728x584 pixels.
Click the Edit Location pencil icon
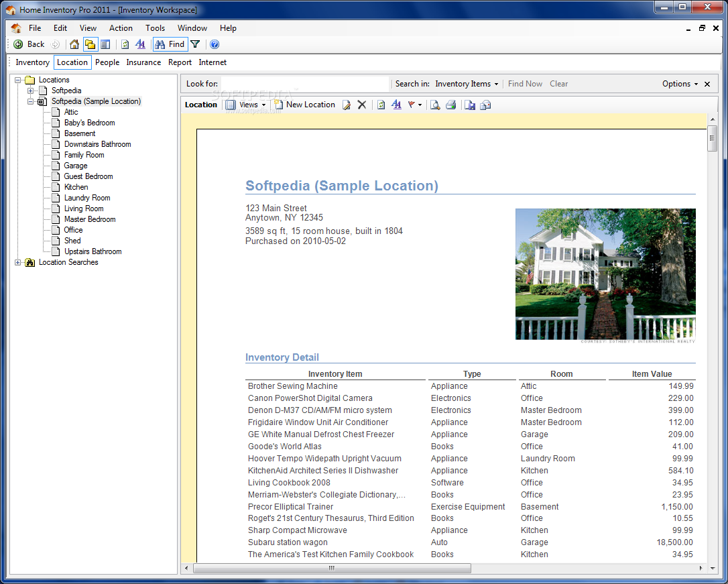point(347,105)
